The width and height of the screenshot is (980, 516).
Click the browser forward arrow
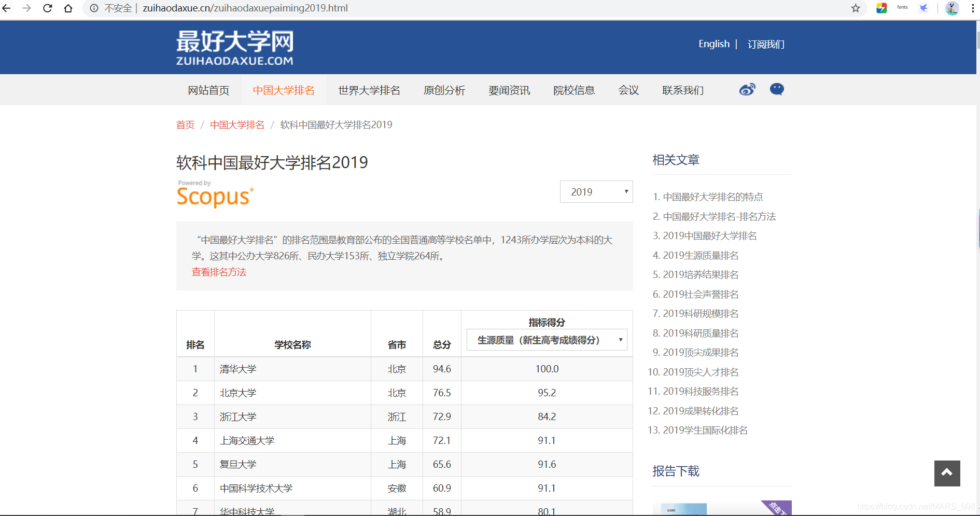[x=27, y=8]
